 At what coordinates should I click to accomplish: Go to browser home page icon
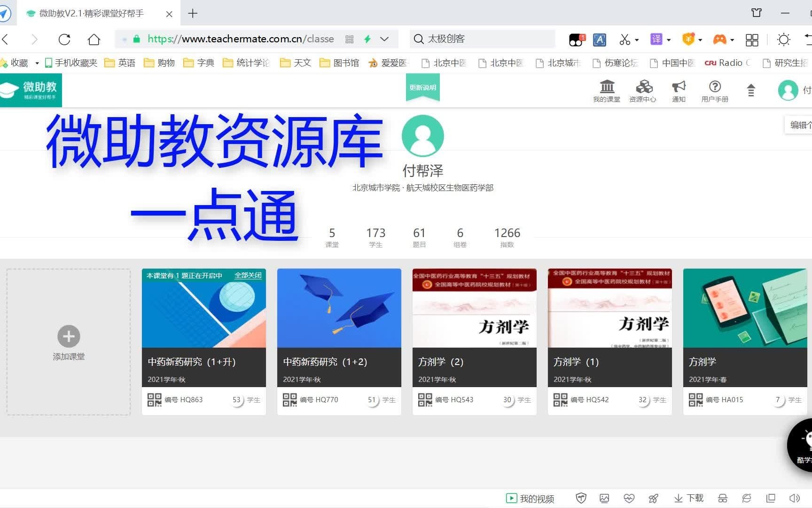(94, 39)
